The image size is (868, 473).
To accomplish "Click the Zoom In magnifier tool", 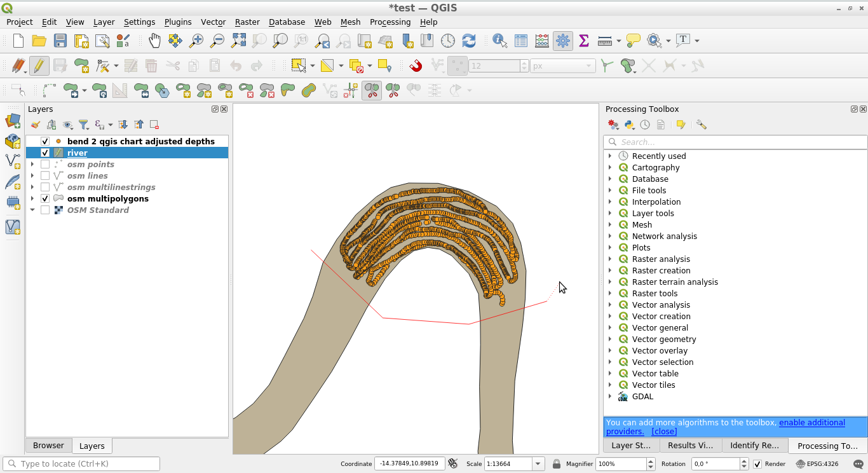I will 196,41.
